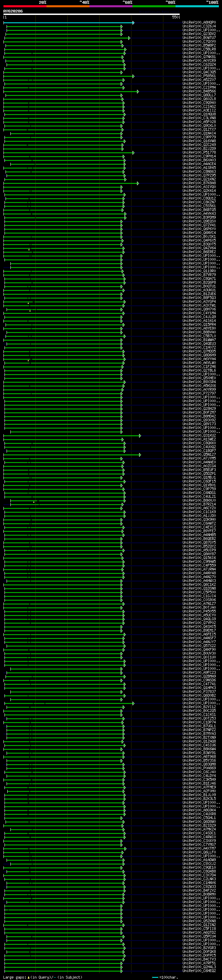Click the long green bar for B4B566
222x980 pixels.
(71, 92)
